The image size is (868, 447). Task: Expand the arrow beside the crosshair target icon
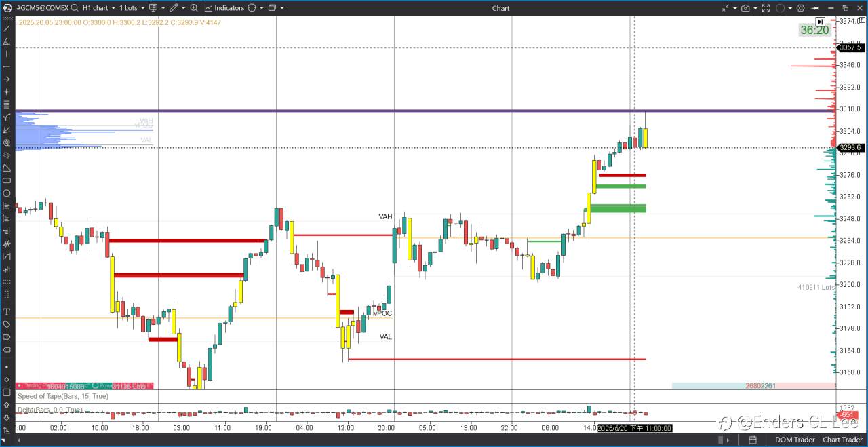coord(262,8)
